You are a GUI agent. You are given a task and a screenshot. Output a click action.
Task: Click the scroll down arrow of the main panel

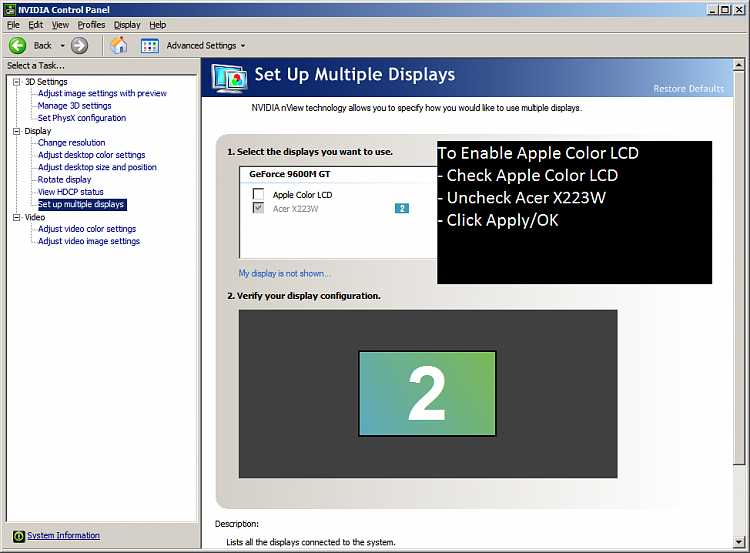(739, 542)
